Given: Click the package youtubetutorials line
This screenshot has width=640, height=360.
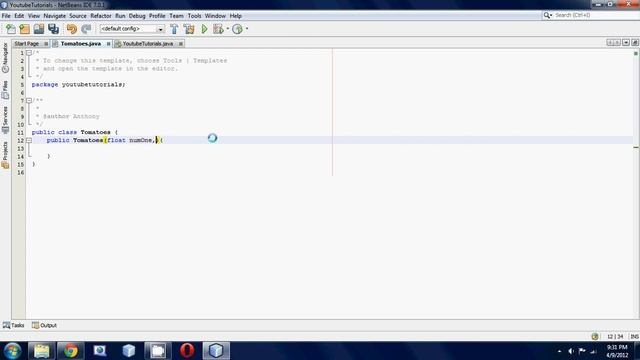Looking at the screenshot, I should [x=79, y=84].
